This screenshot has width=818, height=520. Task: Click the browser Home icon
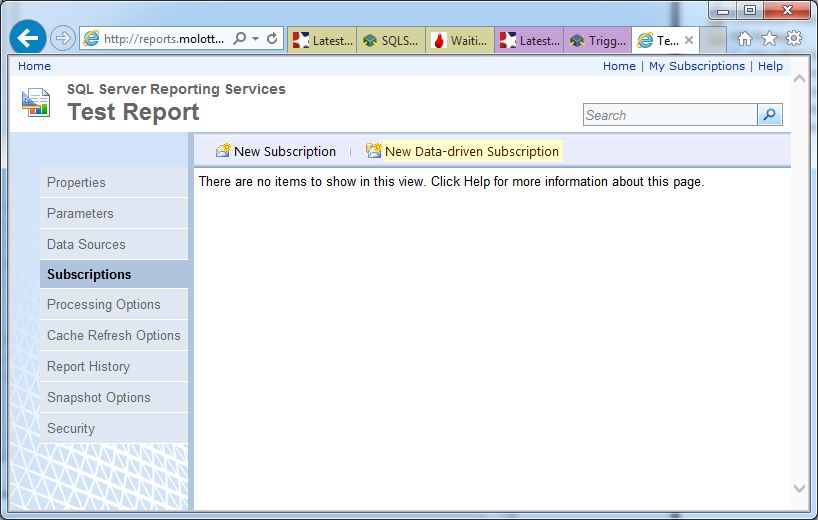744,39
